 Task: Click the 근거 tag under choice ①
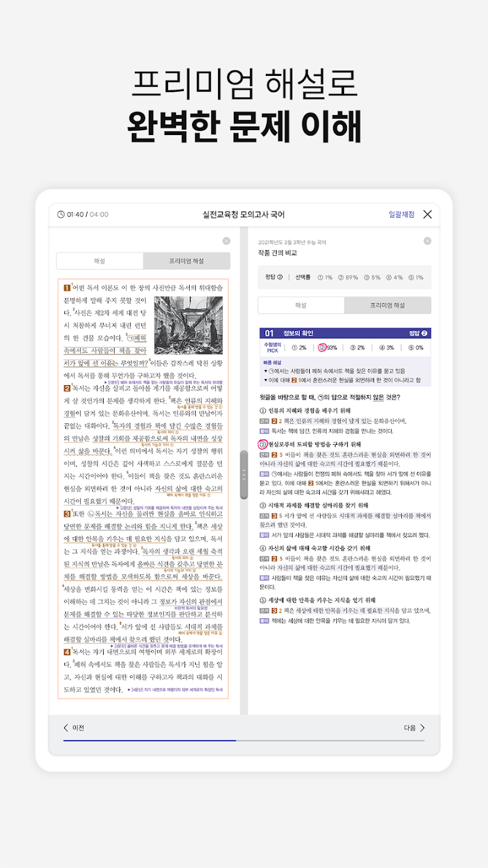pyautogui.click(x=264, y=421)
